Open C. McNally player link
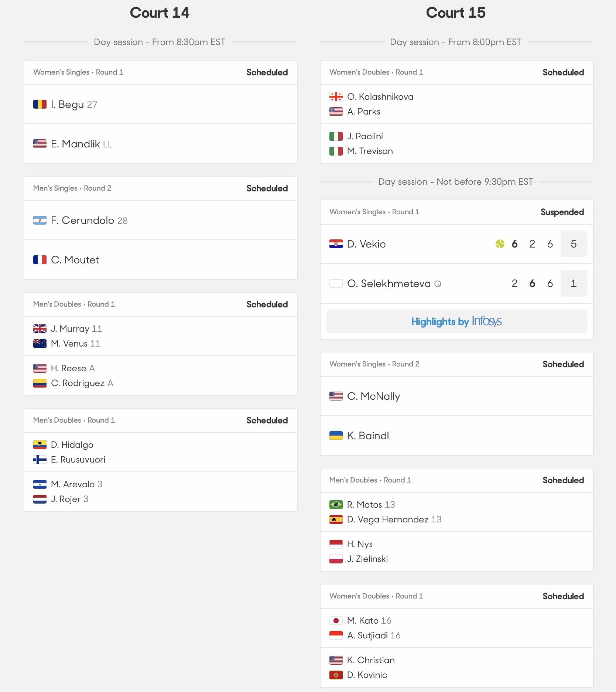Image resolution: width=616 pixels, height=692 pixels. pyautogui.click(x=374, y=396)
